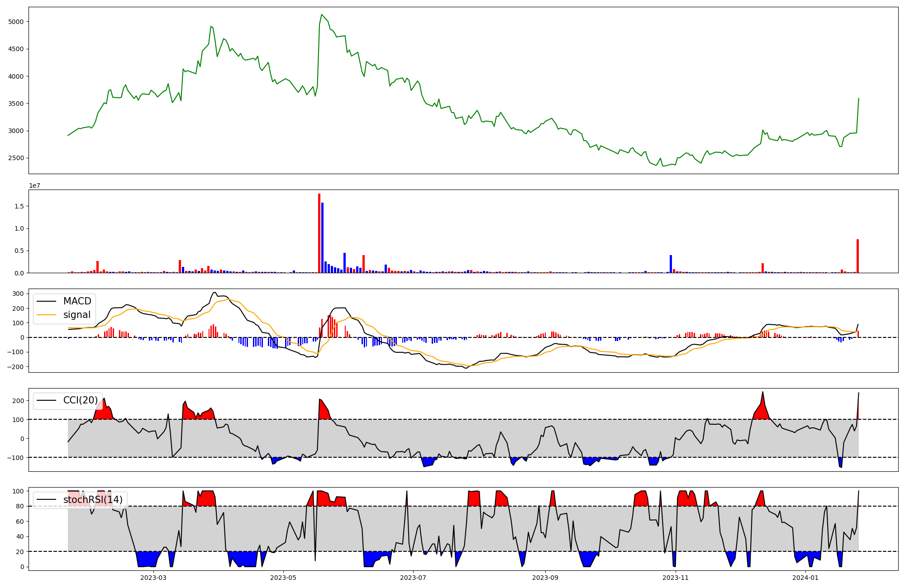Click the 2023-03 date tick label

[153, 578]
